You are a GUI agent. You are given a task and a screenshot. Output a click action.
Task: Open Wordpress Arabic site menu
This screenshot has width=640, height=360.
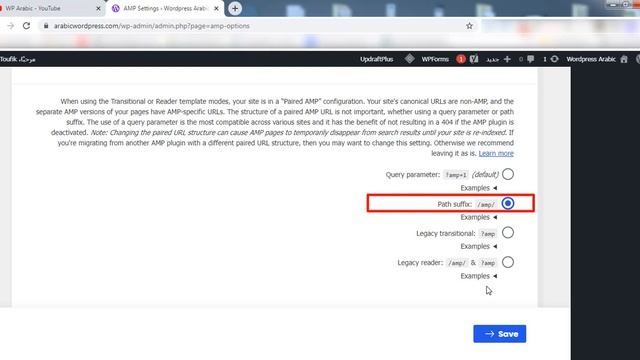point(591,59)
